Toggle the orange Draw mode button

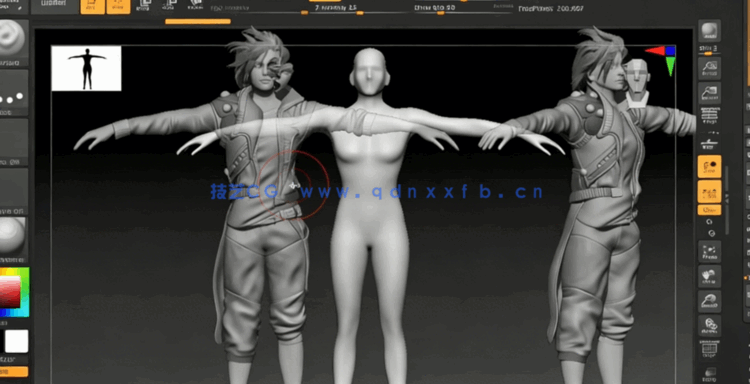pyautogui.click(x=118, y=6)
